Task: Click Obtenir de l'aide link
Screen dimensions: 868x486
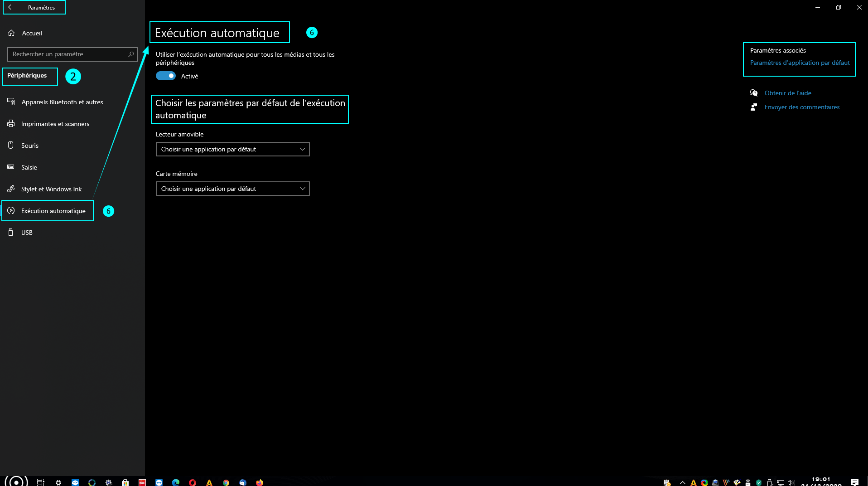Action: (x=787, y=93)
